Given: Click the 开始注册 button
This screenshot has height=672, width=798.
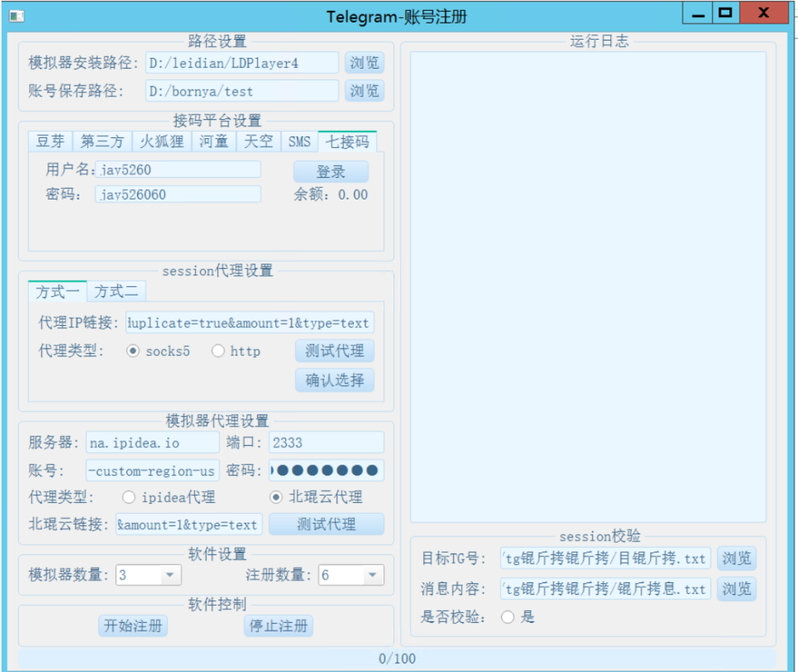Looking at the screenshot, I should pos(132,626).
